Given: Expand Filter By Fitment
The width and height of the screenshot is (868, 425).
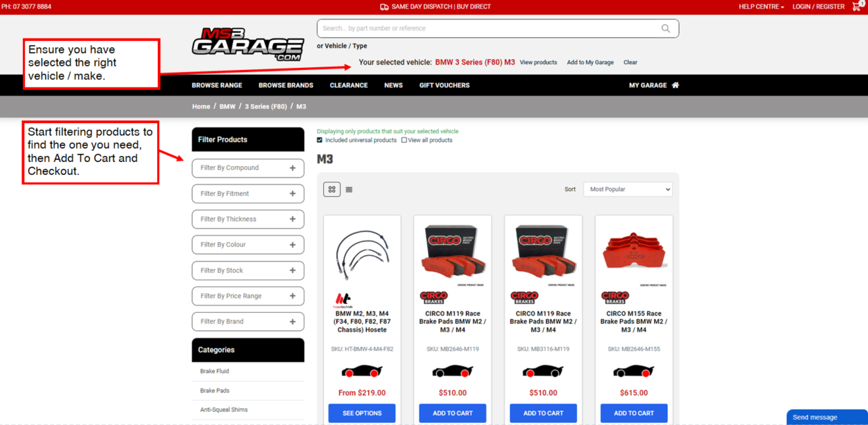Looking at the screenshot, I should (248, 194).
